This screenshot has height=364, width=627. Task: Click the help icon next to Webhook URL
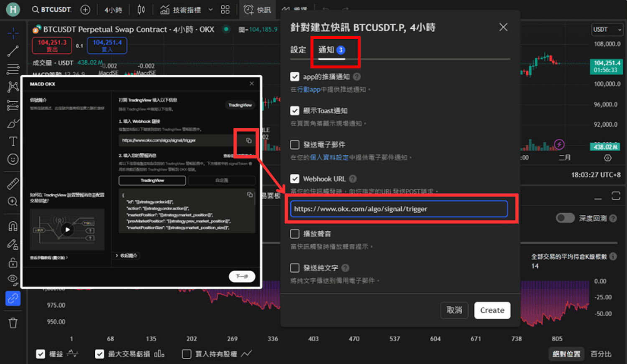353,179
